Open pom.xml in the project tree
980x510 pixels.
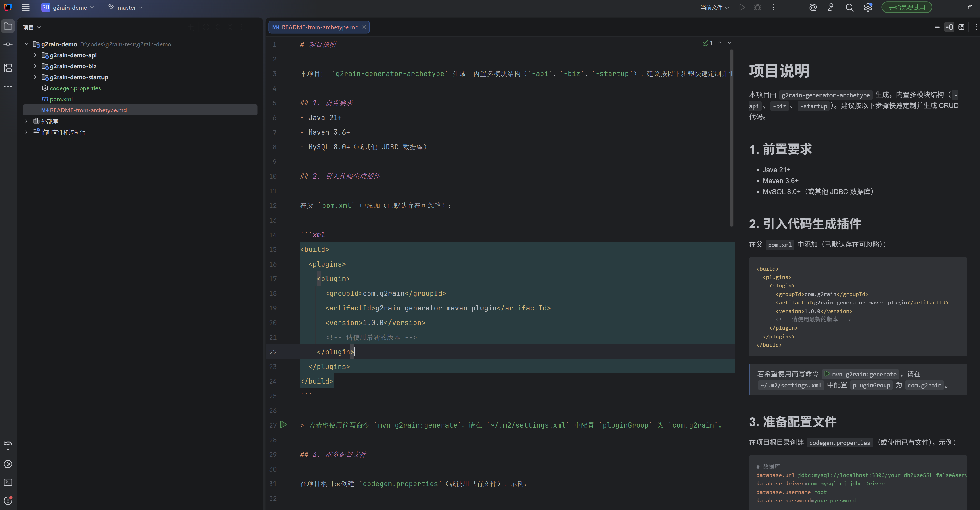tap(61, 99)
